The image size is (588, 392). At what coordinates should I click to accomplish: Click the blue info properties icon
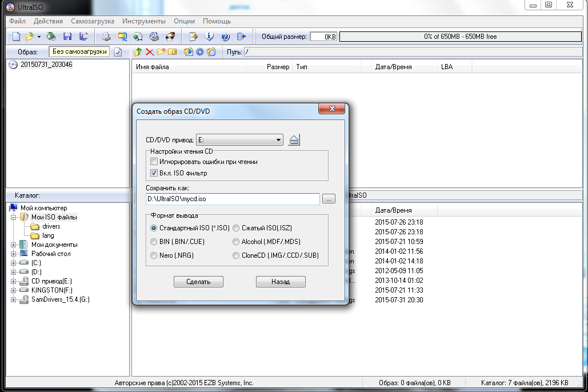click(x=209, y=37)
